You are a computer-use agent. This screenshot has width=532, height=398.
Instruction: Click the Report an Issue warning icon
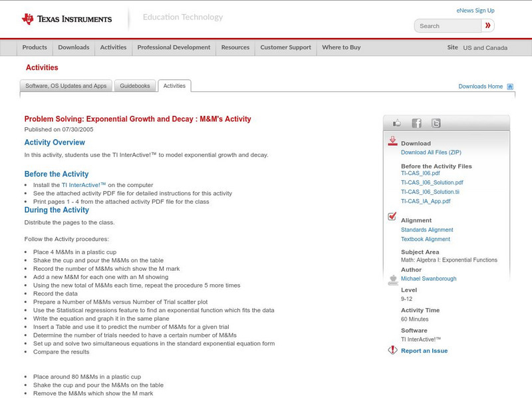[392, 350]
